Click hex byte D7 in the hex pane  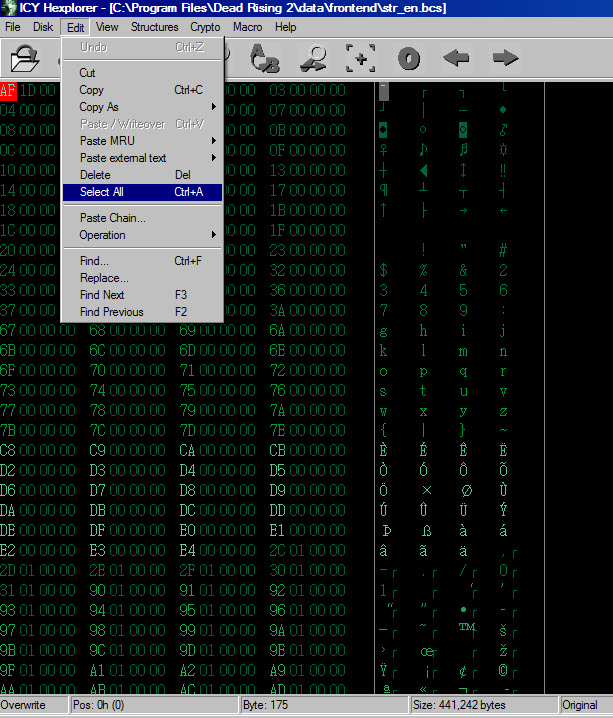98,490
